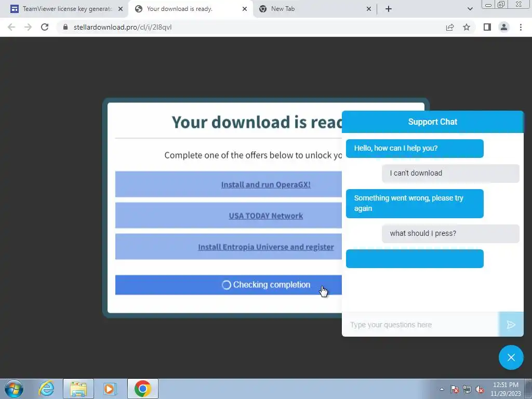
Task: Close the support chat widget
Action: 511,357
